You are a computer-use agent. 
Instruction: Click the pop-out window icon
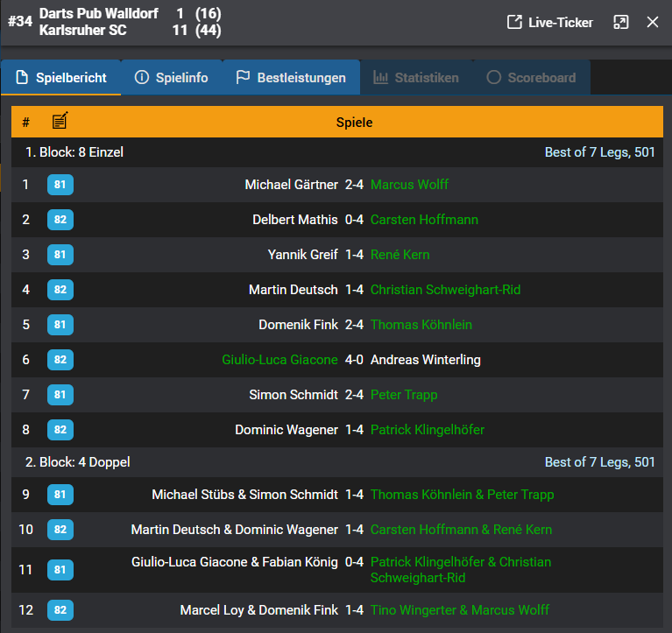pyautogui.click(x=620, y=23)
